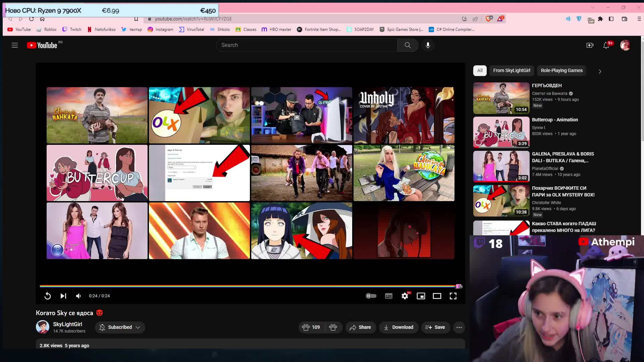The image size is (644, 362).
Task: Open the browser extensions puzzle icon
Action: click(600, 19)
